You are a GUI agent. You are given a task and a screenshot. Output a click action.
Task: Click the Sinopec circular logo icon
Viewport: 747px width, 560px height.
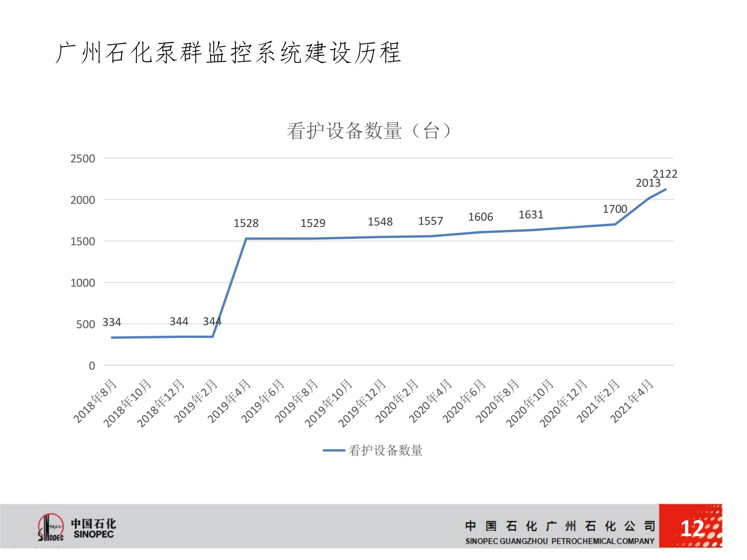pos(50,527)
